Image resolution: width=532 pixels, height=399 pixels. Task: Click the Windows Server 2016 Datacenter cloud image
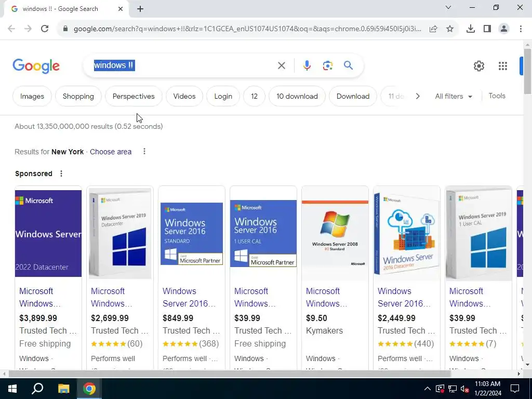pyautogui.click(x=407, y=233)
